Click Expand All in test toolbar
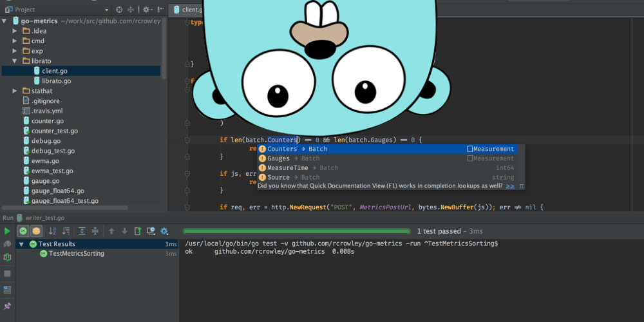The image size is (644, 322). 82,231
